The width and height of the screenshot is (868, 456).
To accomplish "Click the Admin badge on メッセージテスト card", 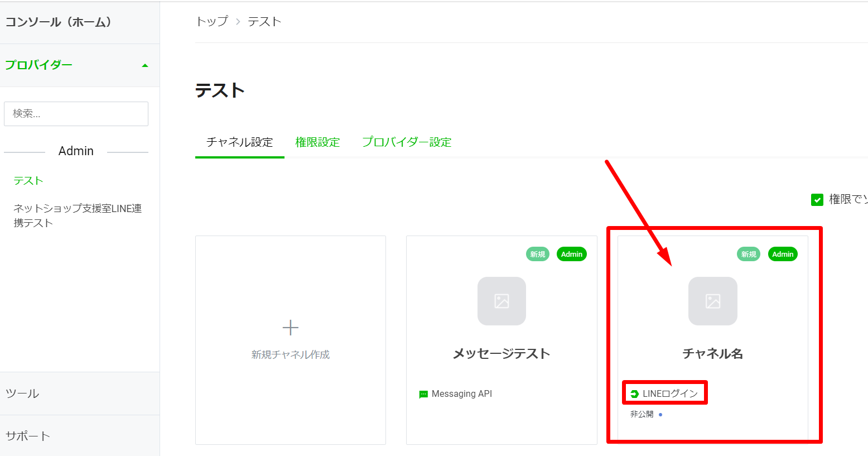I will coord(571,255).
